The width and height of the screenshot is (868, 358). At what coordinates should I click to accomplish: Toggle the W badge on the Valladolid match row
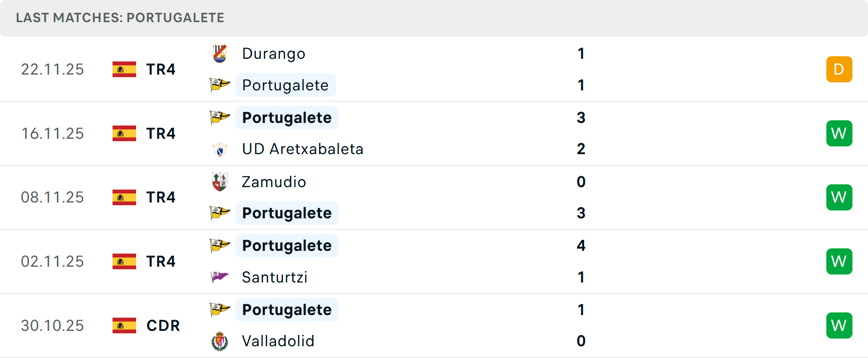[839, 325]
